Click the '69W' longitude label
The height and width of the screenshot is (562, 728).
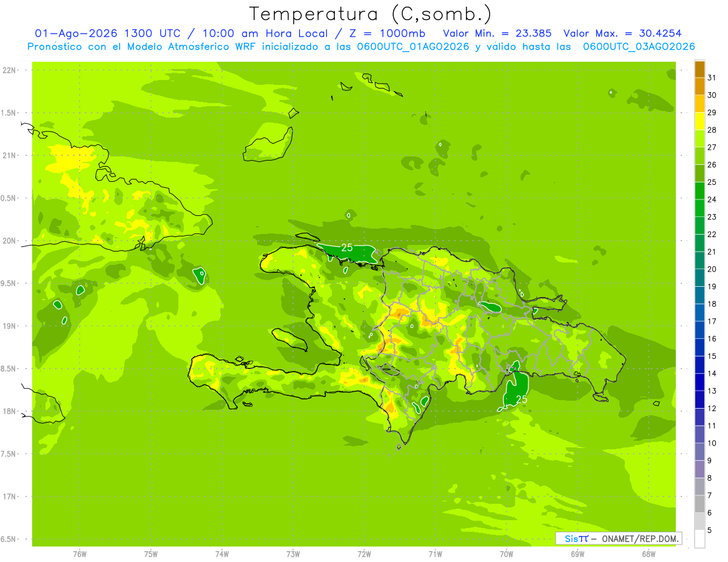pos(578,554)
